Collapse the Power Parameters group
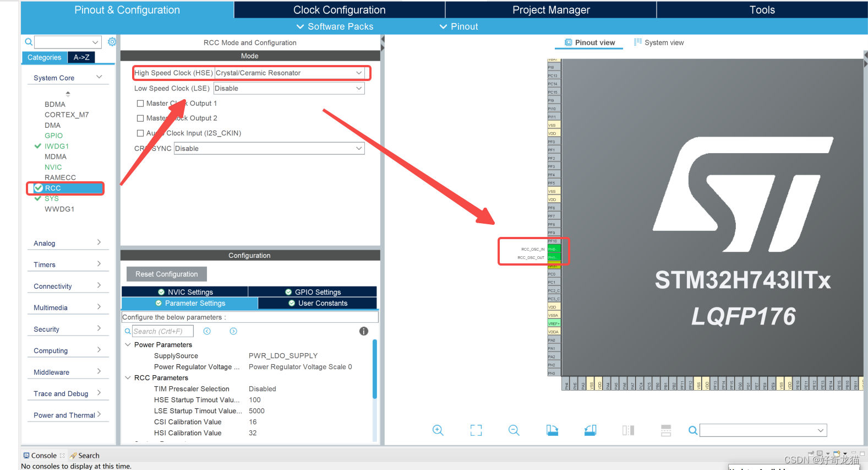The image size is (868, 470). coord(128,344)
